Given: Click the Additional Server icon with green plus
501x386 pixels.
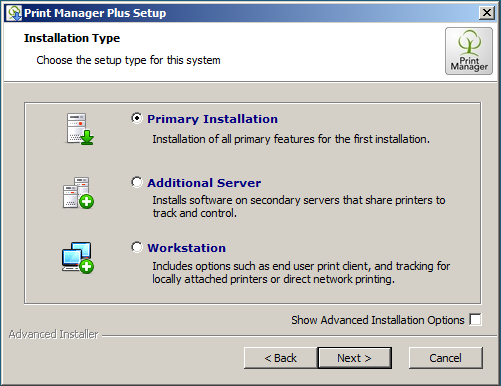Looking at the screenshot, I should [78, 193].
